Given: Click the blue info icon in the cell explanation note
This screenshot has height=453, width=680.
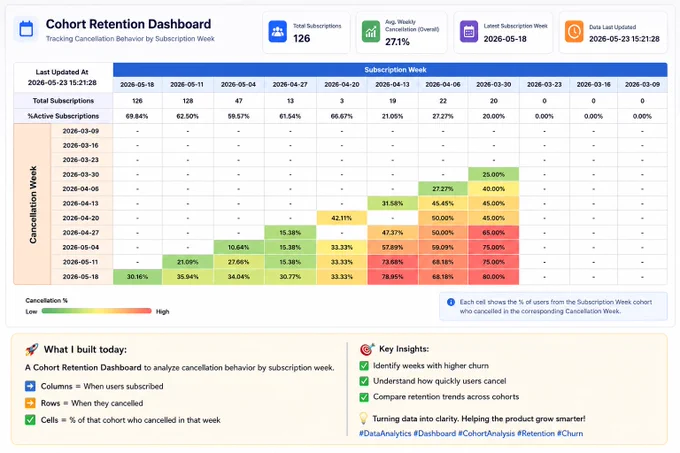Looking at the screenshot, I should (x=451, y=302).
